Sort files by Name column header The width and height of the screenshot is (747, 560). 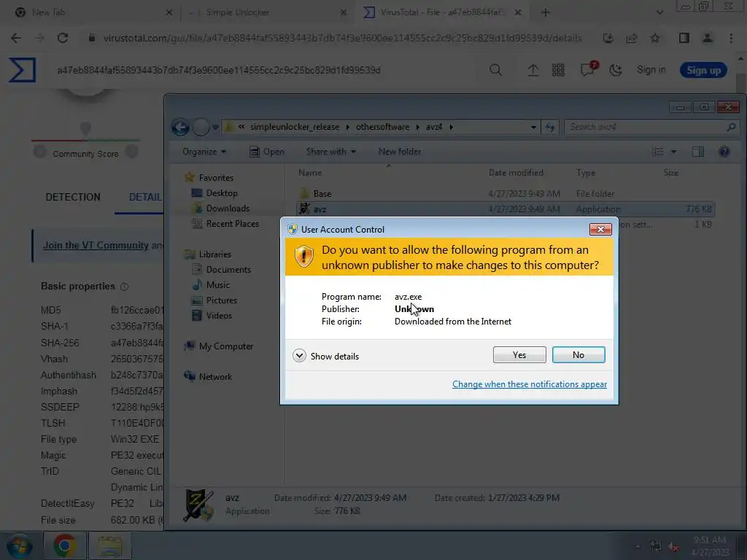[310, 172]
